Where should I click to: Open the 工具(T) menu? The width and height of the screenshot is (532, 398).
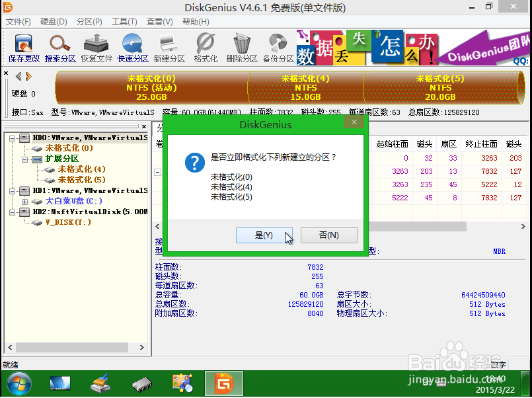pos(124,22)
